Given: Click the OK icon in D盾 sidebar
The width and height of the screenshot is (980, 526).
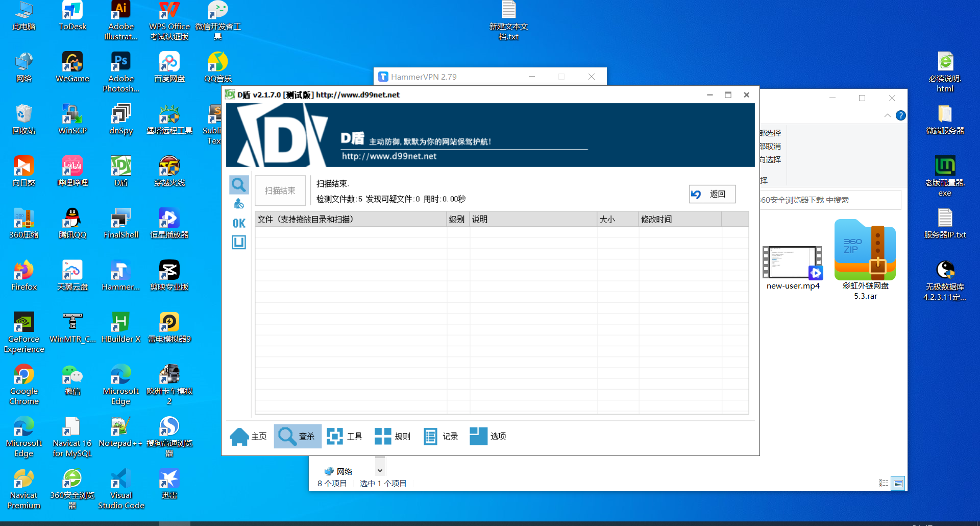Looking at the screenshot, I should [238, 223].
